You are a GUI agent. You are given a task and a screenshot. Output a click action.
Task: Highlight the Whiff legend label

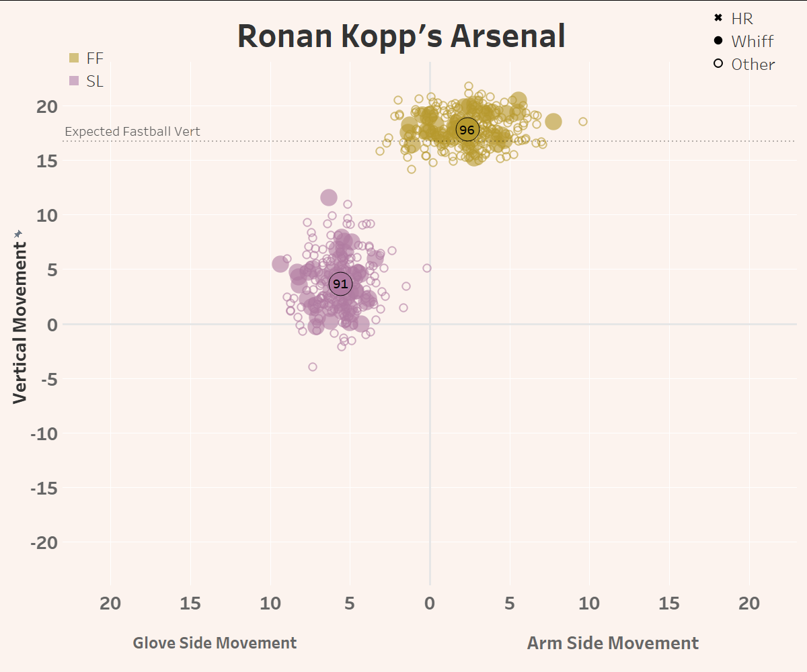pos(753,41)
